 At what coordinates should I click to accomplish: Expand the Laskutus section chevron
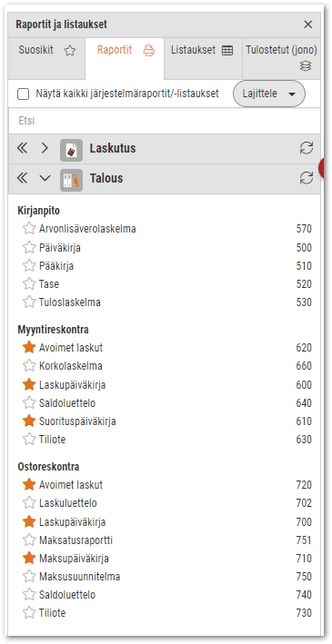coord(45,148)
